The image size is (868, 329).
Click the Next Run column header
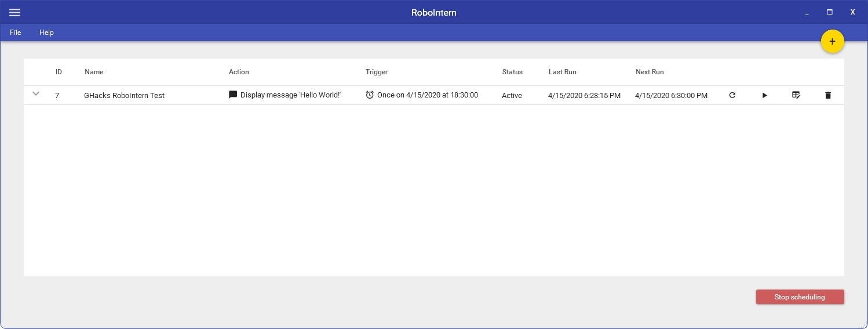[650, 72]
